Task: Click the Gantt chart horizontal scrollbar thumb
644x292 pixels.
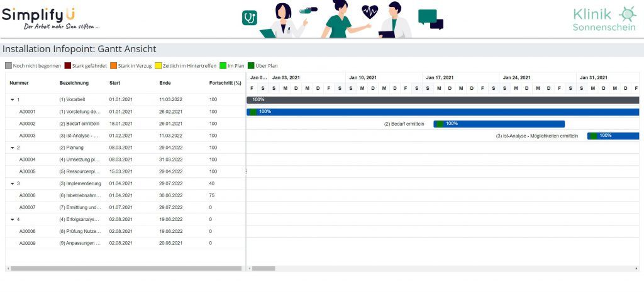Action: pyautogui.click(x=264, y=269)
